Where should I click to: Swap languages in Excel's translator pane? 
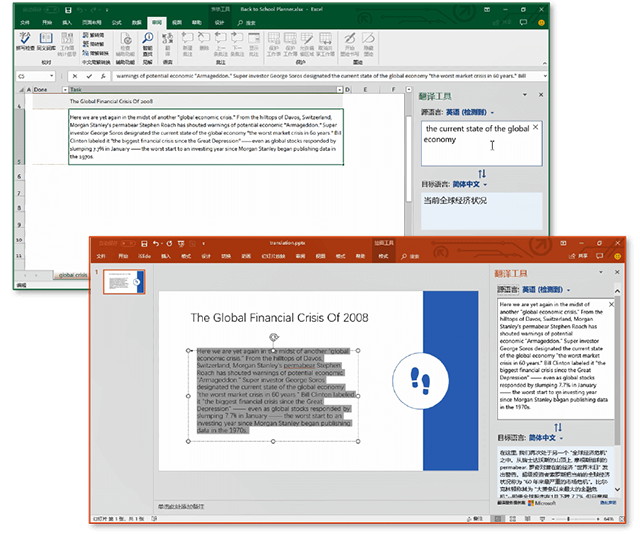coord(482,174)
